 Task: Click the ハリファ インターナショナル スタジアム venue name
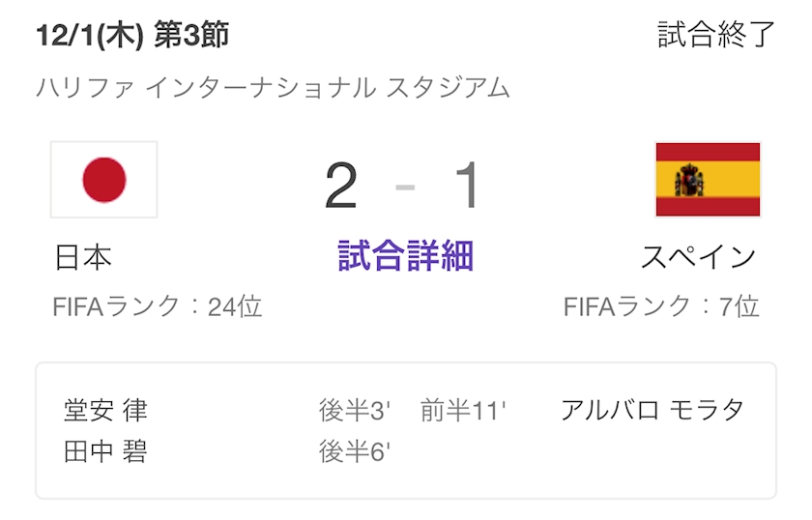(x=273, y=87)
